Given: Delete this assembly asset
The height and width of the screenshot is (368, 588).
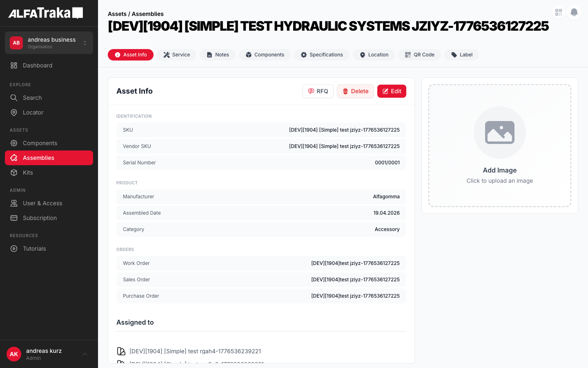Looking at the screenshot, I should coord(355,91).
